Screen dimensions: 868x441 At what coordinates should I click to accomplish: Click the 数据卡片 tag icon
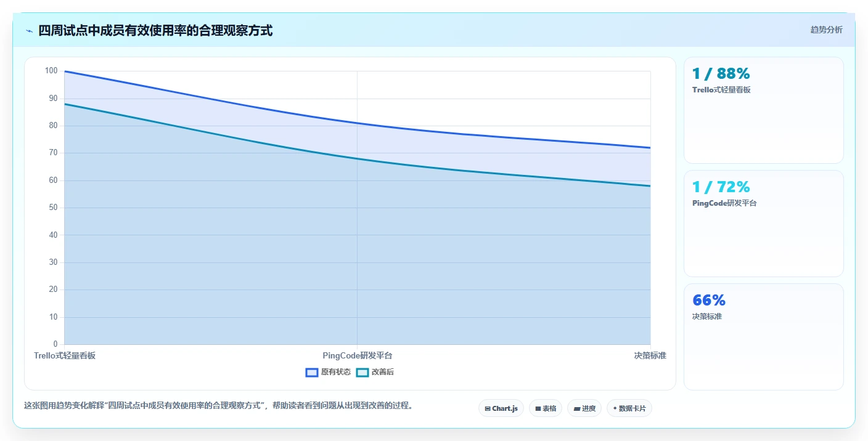[615, 408]
